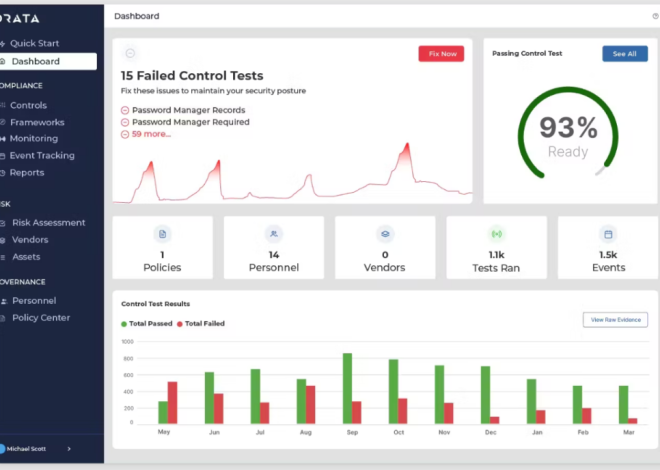Open Quick Start in sidebar

pyautogui.click(x=35, y=43)
